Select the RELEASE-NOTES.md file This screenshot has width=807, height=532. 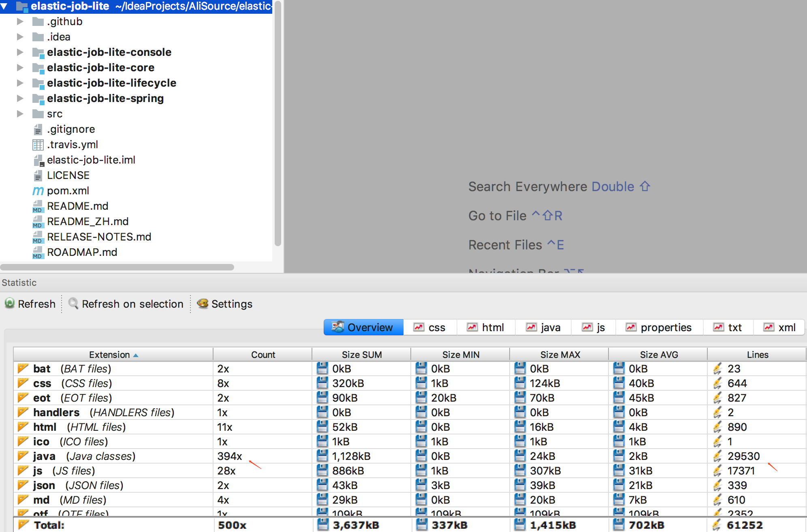pyautogui.click(x=99, y=237)
